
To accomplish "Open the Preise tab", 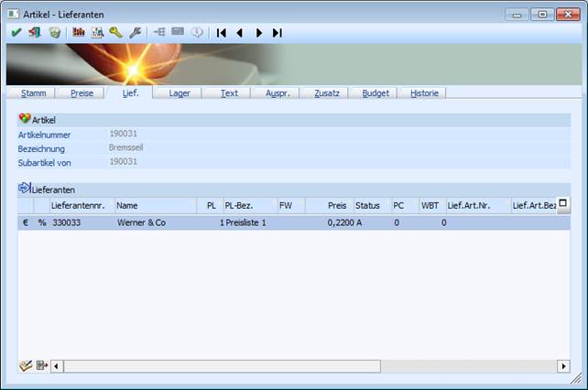I will (82, 92).
